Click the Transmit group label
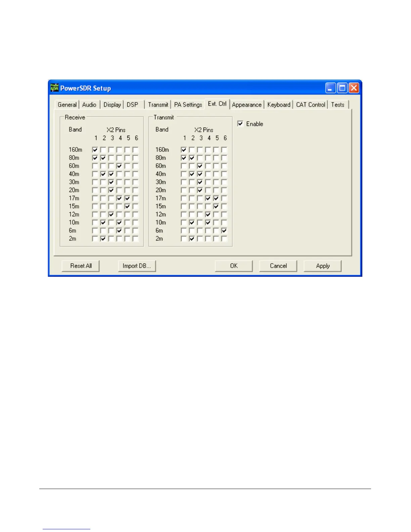 [164, 117]
